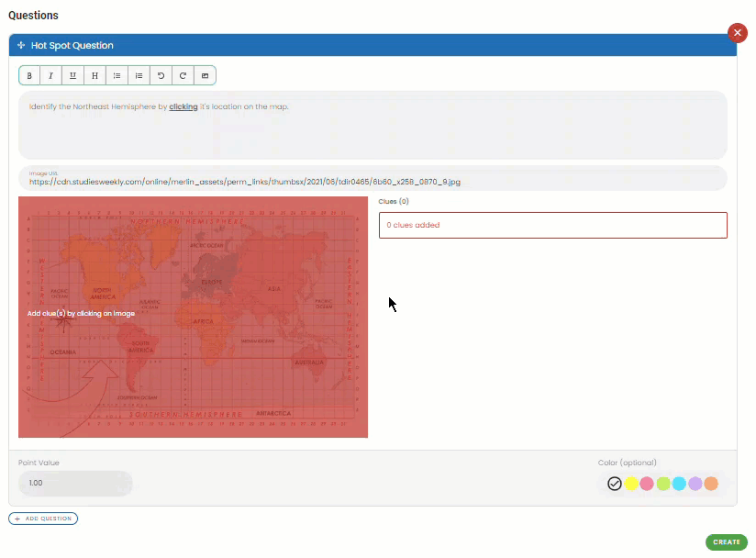Select the checked no-color swatch
The width and height of the screenshot is (756, 558).
tap(615, 484)
